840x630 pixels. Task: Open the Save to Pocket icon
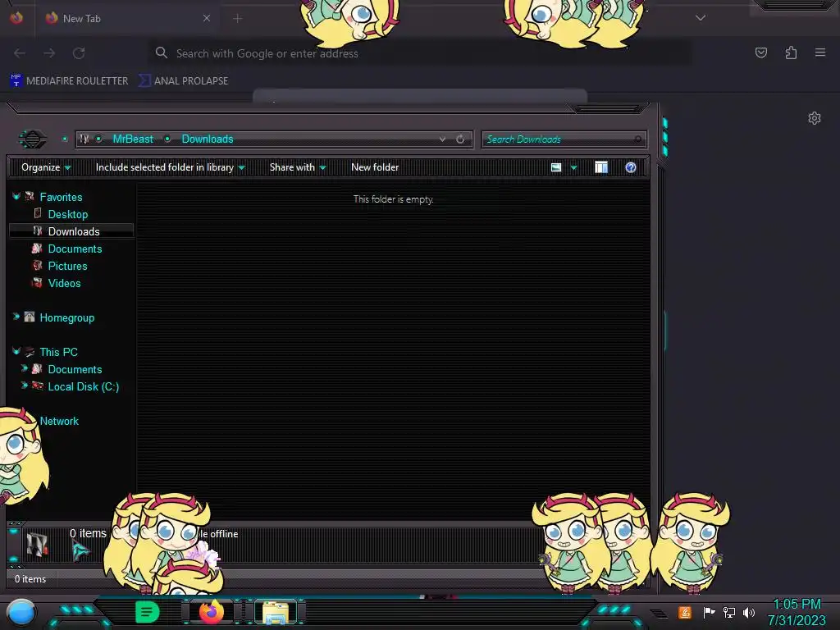pos(760,52)
